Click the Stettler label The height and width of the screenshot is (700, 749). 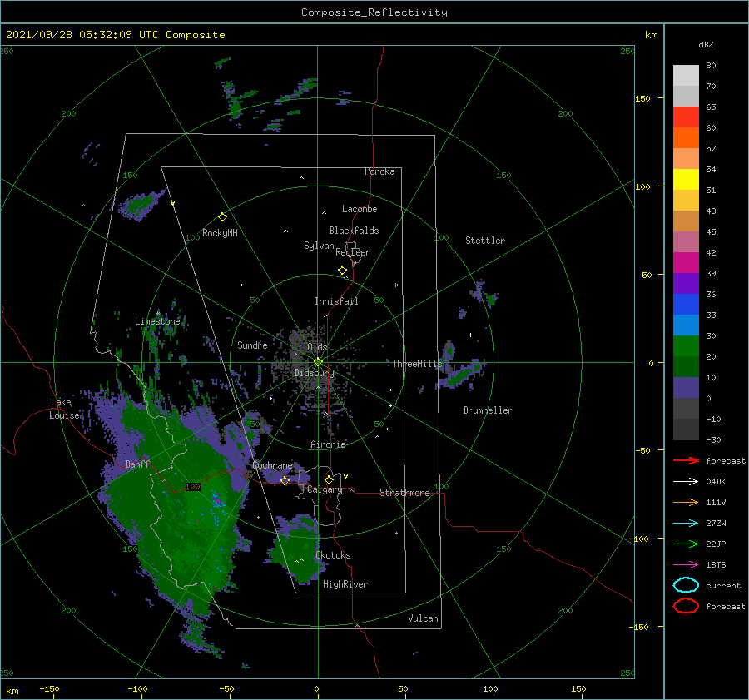point(485,241)
